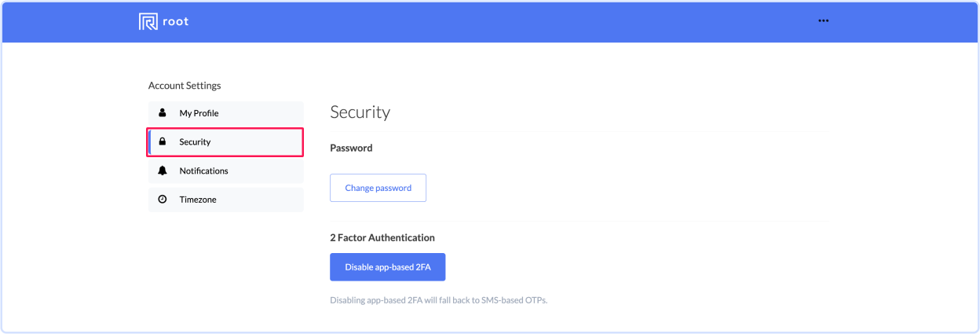Click the Account Settings sidebar heading
The width and height of the screenshot is (980, 334).
[x=185, y=86]
